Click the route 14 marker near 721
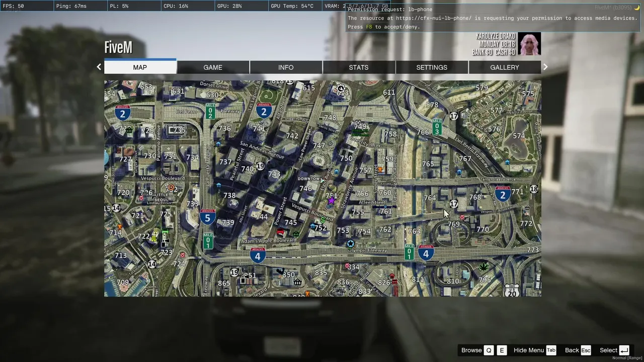This screenshot has width=644, height=362. 116,208
